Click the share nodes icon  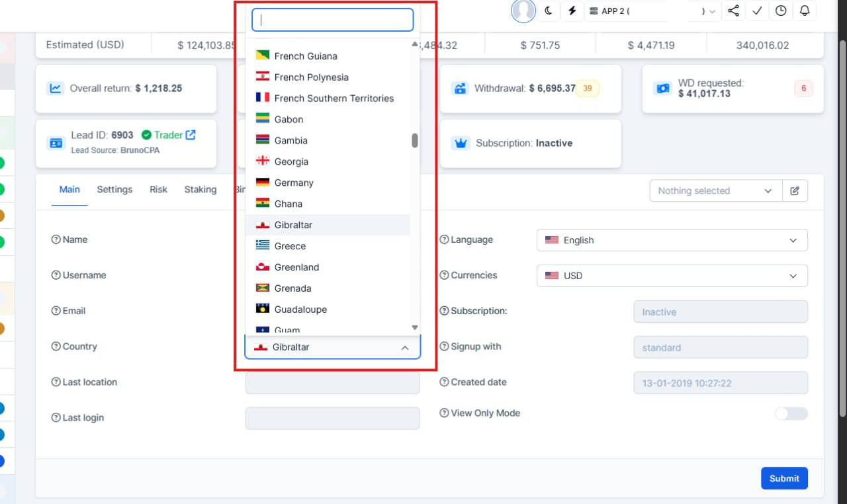[733, 11]
